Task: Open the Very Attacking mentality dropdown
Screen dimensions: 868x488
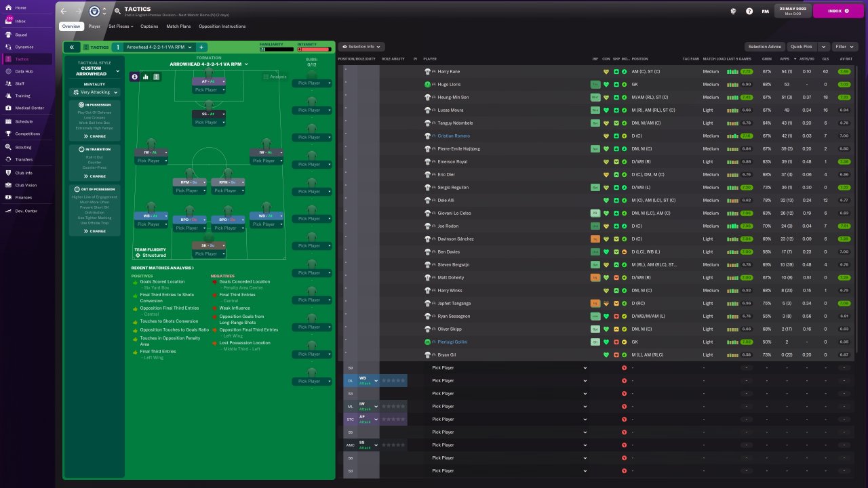Action: [96, 92]
